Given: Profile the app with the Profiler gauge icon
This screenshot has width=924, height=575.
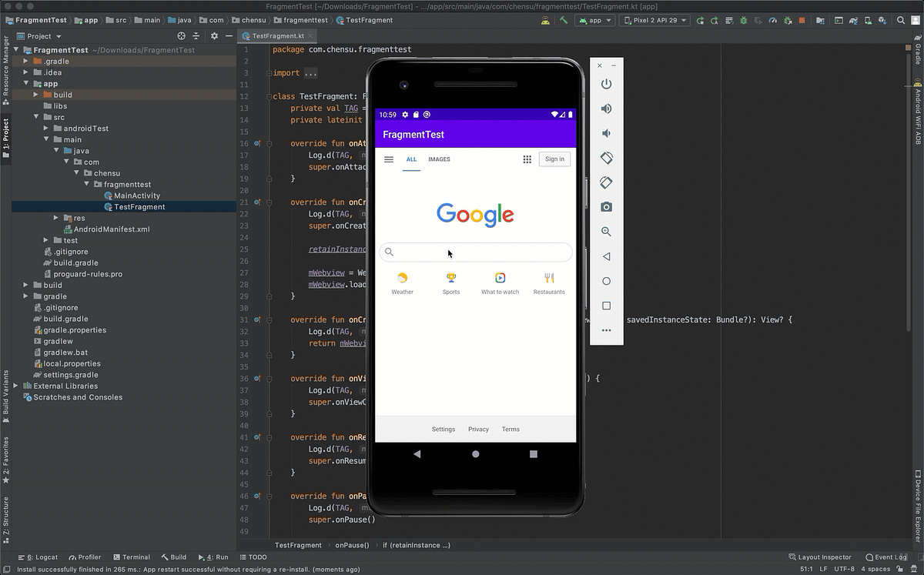Looking at the screenshot, I should 773,20.
